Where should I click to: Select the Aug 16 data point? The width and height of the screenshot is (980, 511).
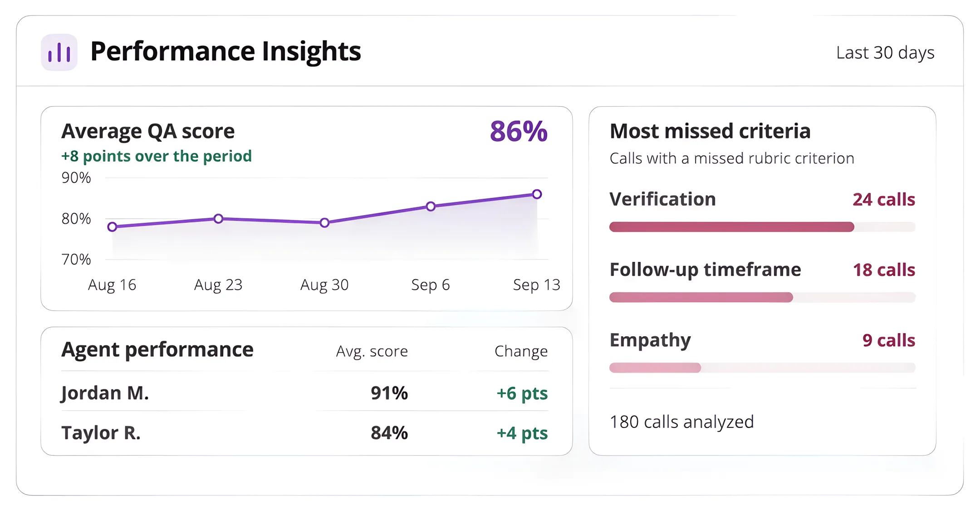coord(113,226)
